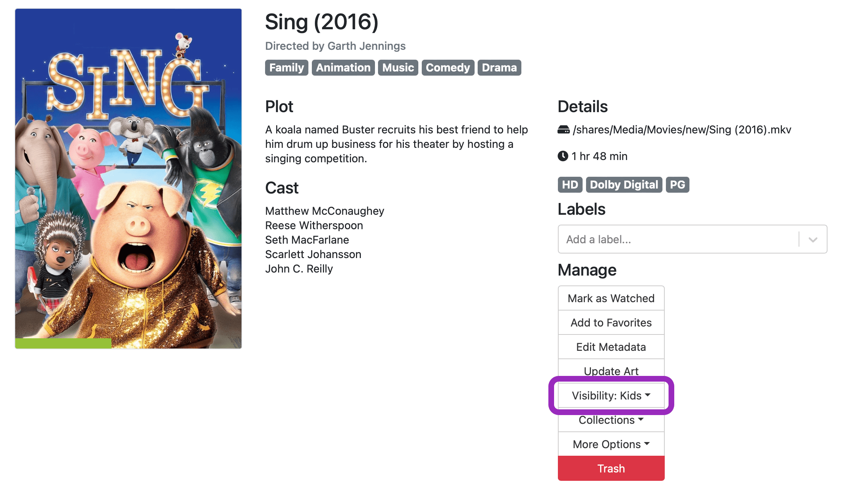Toggle Mark as Watched

(611, 298)
